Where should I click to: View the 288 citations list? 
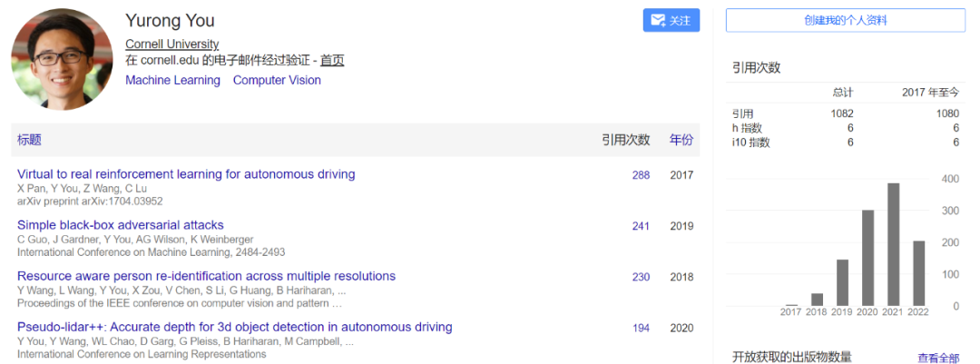click(641, 175)
